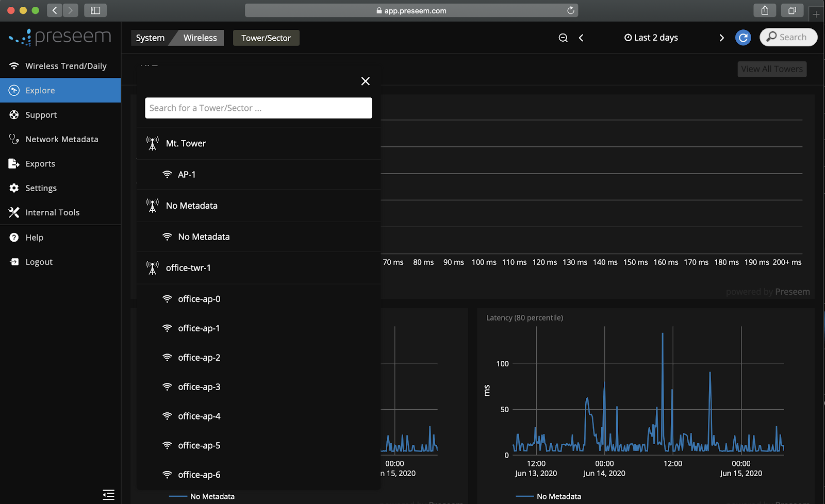This screenshot has height=504, width=825.
Task: Click the Explore compass icon
Action: (x=14, y=90)
